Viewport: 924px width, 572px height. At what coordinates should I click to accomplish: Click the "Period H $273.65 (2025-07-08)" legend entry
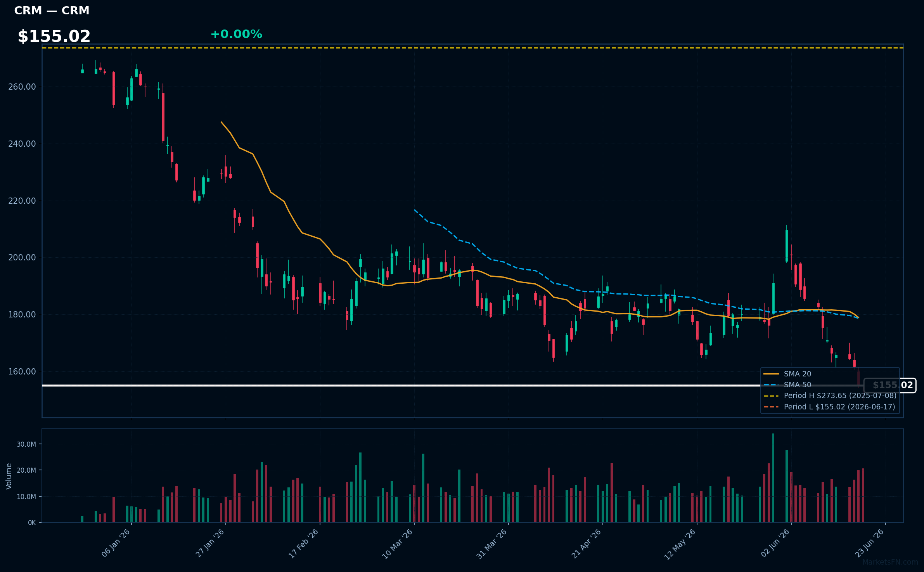(840, 395)
